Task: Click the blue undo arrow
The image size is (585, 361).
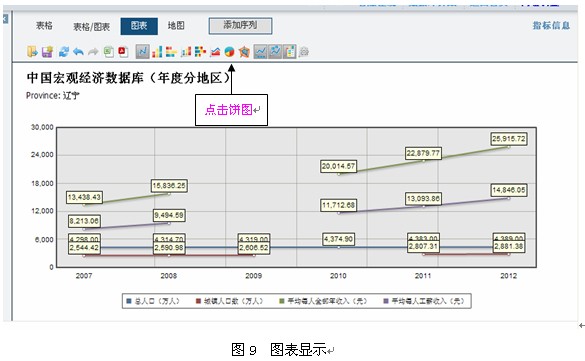Action: [78, 51]
